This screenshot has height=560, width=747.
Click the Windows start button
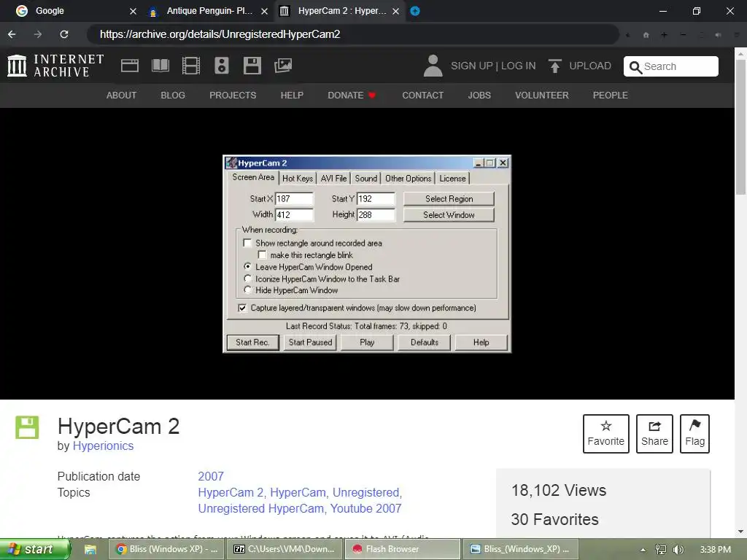pos(34,549)
